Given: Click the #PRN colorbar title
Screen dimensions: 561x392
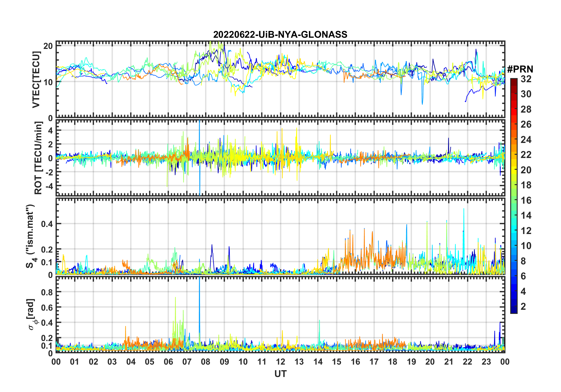Looking at the screenshot, I should coord(520,69).
